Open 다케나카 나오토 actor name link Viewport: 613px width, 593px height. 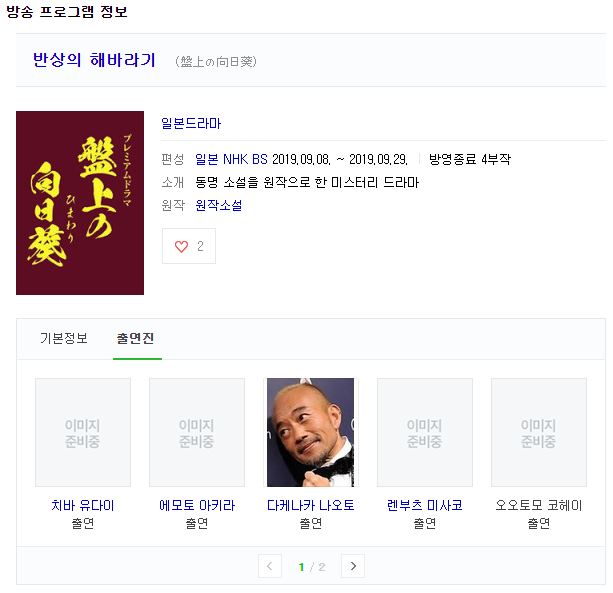[310, 505]
